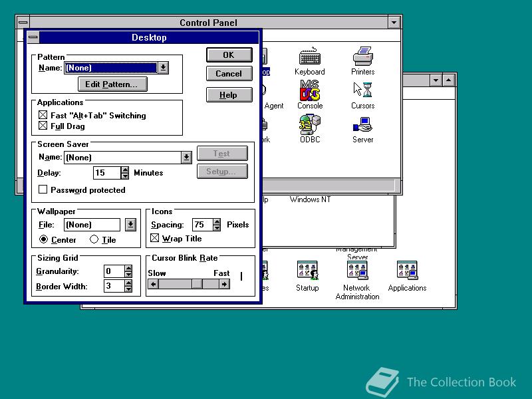532x399 pixels.
Task: Open the Wallpaper File dropdown arrow
Action: point(130,224)
